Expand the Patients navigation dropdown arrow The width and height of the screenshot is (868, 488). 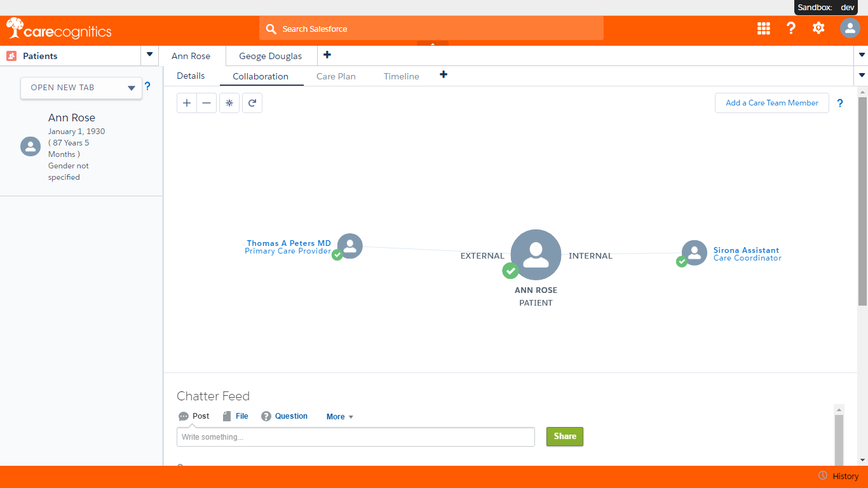pos(149,55)
